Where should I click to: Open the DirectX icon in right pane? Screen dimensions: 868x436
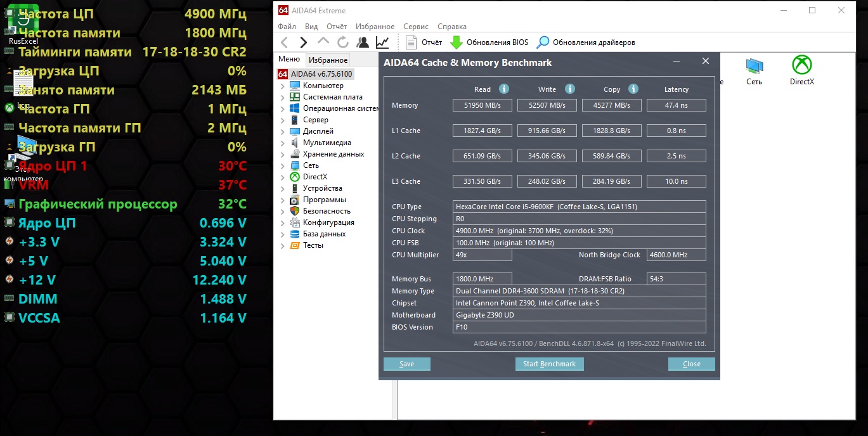[802, 70]
